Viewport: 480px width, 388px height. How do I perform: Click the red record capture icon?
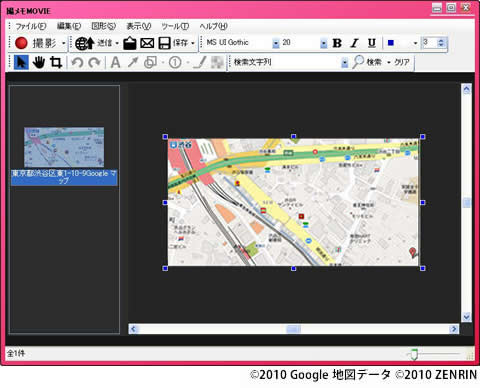click(x=21, y=43)
